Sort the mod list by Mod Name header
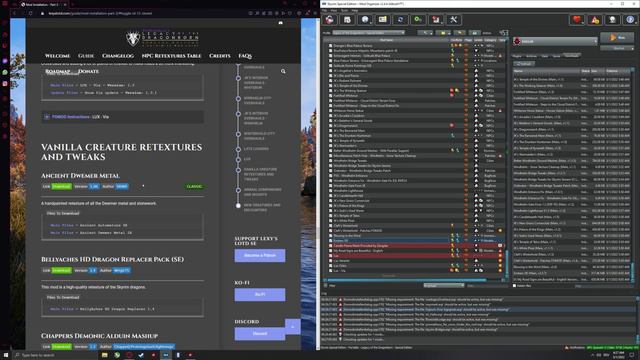This screenshot has height=360, width=640. pyautogui.click(x=387, y=40)
